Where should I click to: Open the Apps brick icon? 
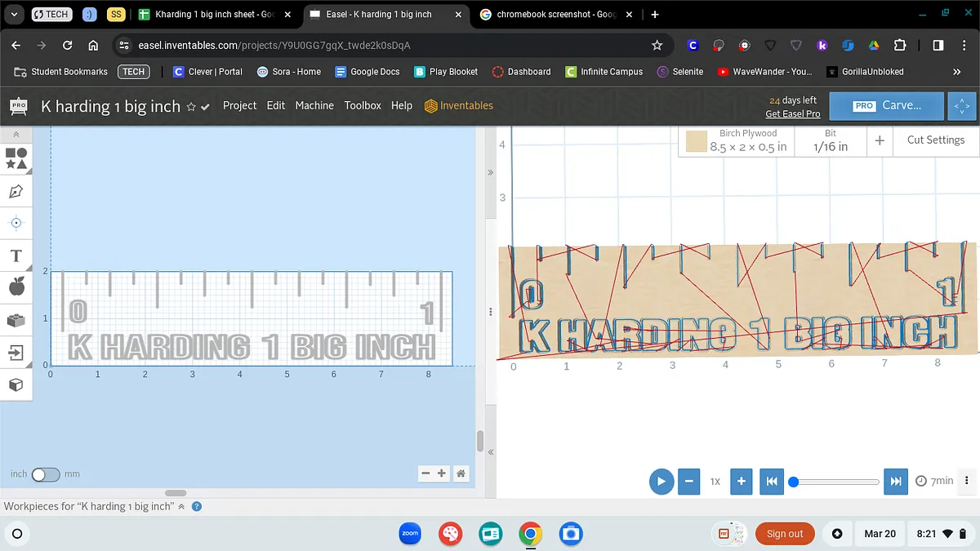[16, 320]
